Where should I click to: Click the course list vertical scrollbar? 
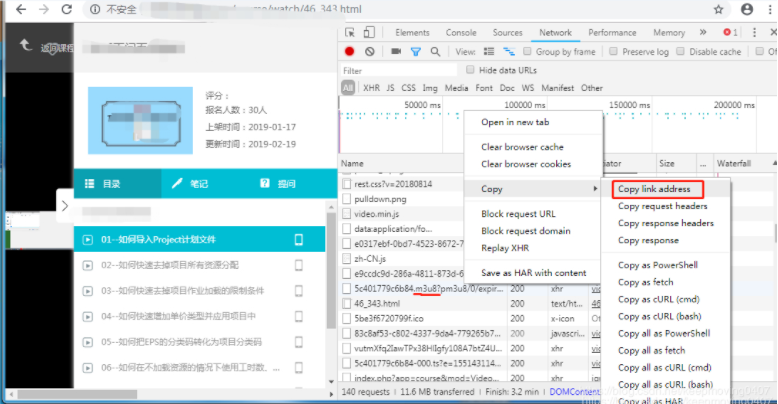(332, 290)
